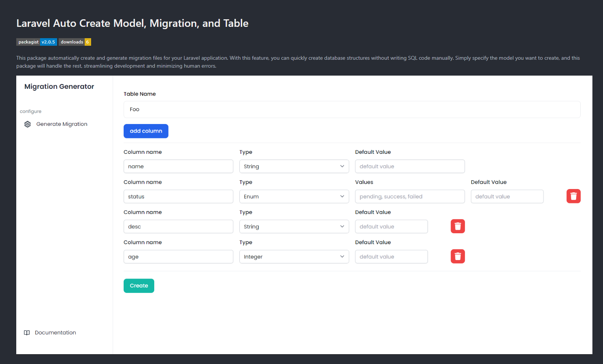Click the column name field containing status
The width and height of the screenshot is (603, 364).
pos(178,197)
